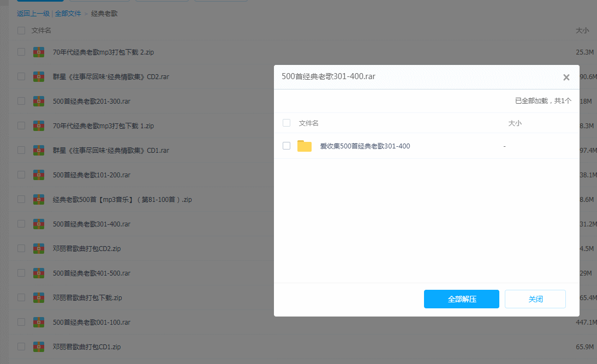Screen dimensions: 597x364
Task: Click the archive icon of 70年代经典老歌mp3打包下载 2.zip
Action: (x=38, y=52)
